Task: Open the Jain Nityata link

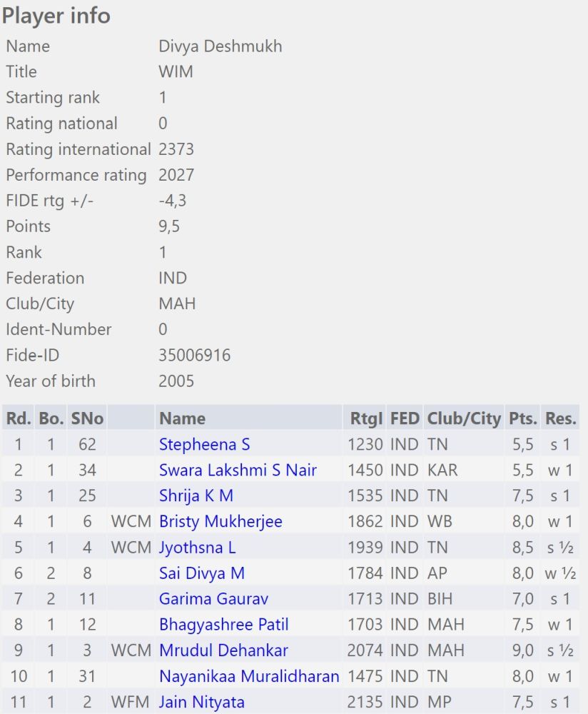Action: [x=201, y=702]
